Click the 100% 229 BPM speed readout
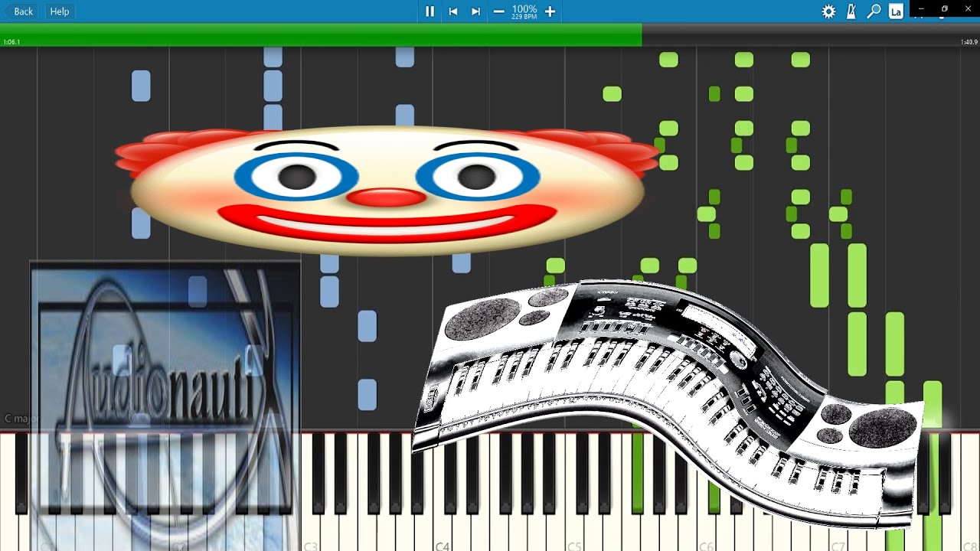 tap(524, 11)
